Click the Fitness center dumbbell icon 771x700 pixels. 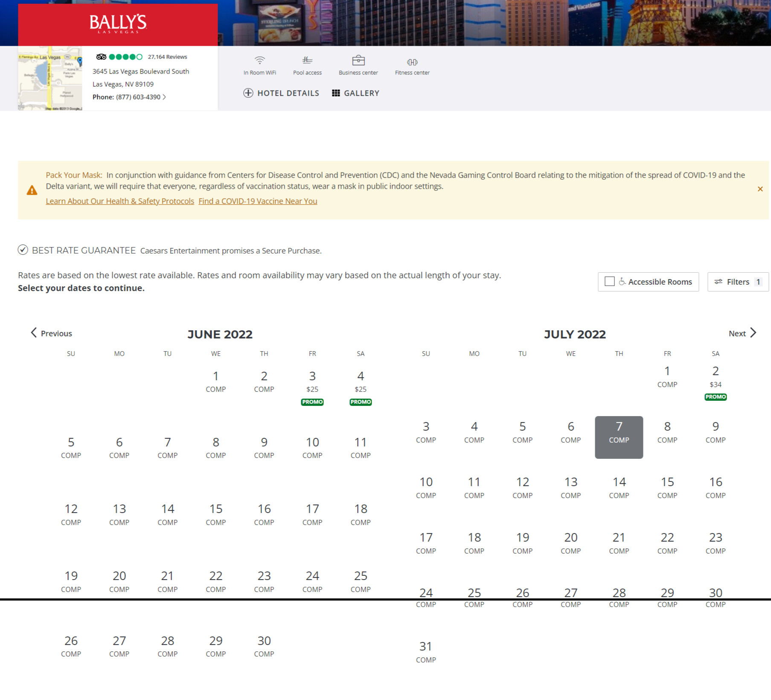click(412, 62)
